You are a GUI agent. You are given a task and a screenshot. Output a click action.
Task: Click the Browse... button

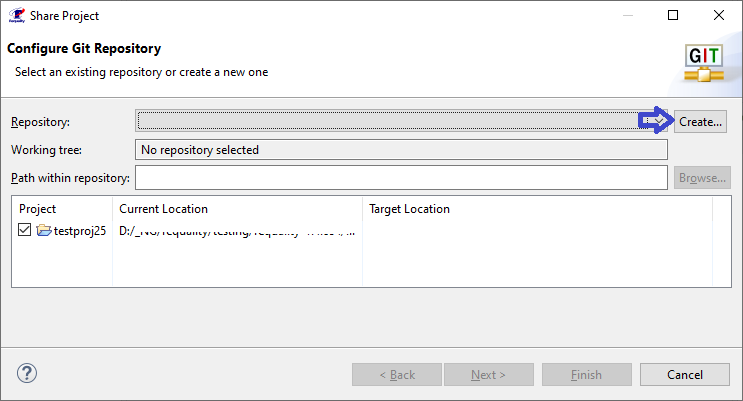(702, 178)
